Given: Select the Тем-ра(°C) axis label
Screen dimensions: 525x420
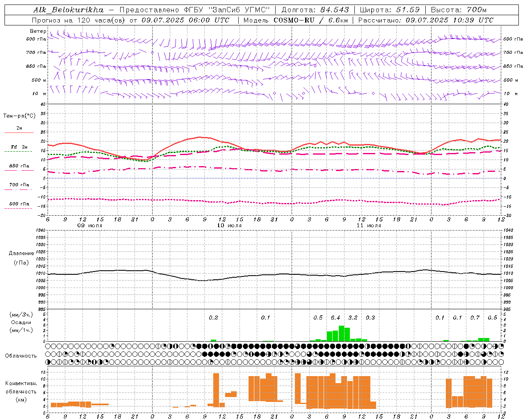Looking at the screenshot, I should (19, 116).
